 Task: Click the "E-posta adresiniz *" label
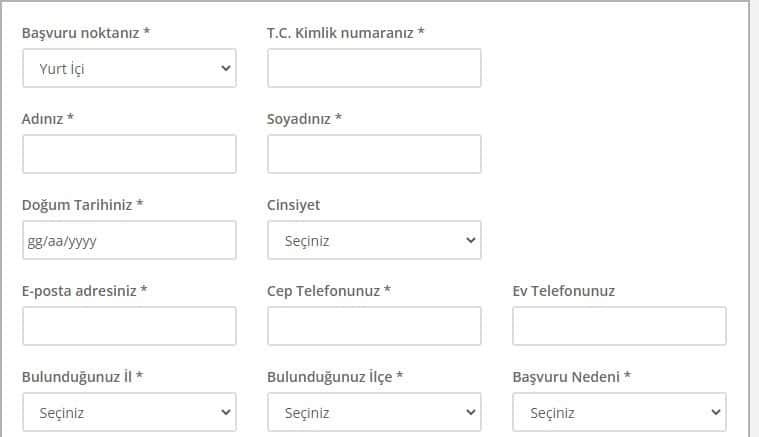click(x=85, y=291)
